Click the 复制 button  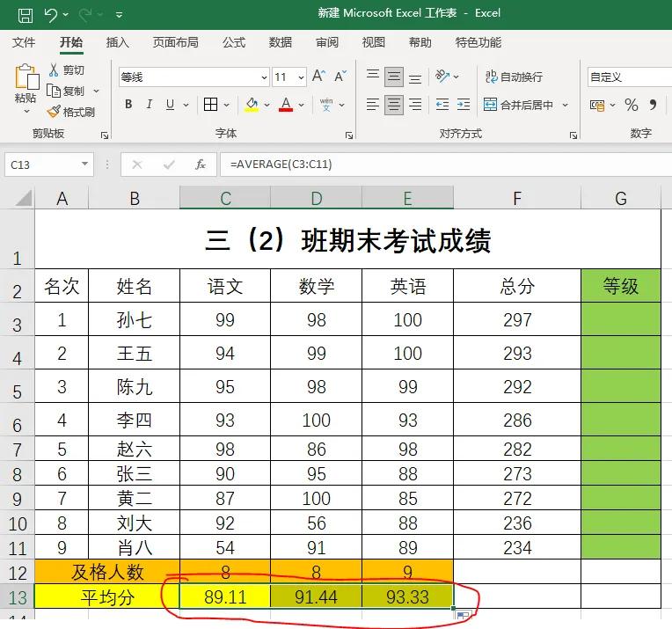66,91
